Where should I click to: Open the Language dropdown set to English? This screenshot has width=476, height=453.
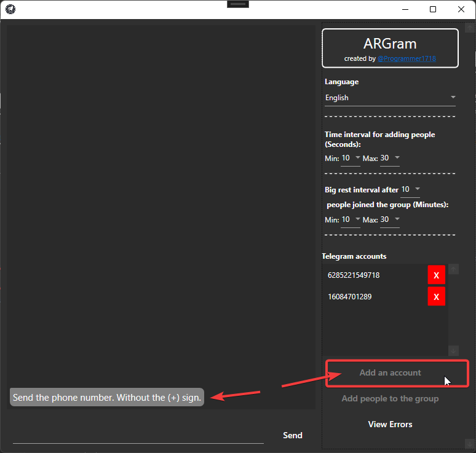391,98
